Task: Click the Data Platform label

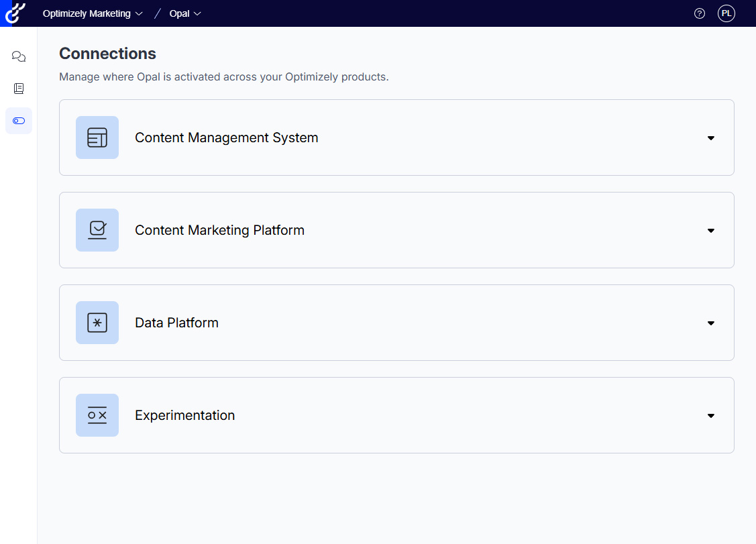Action: coord(177,323)
